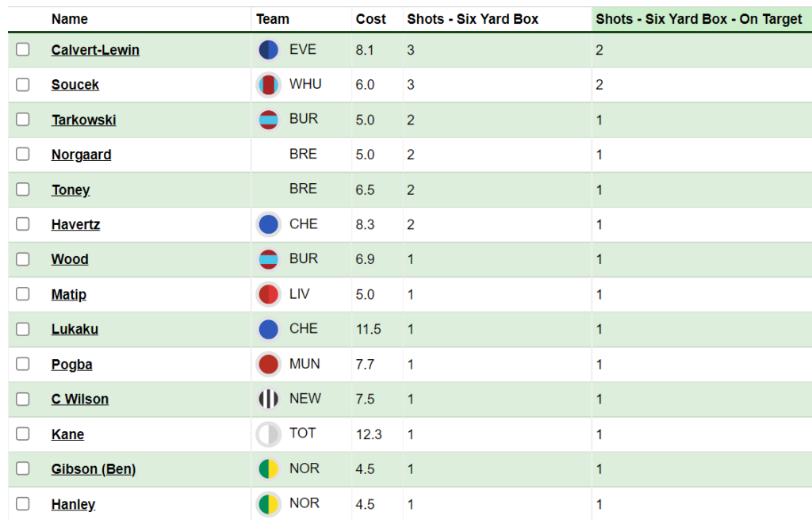Click the Norwich badge in Hanley's row

pyautogui.click(x=268, y=504)
